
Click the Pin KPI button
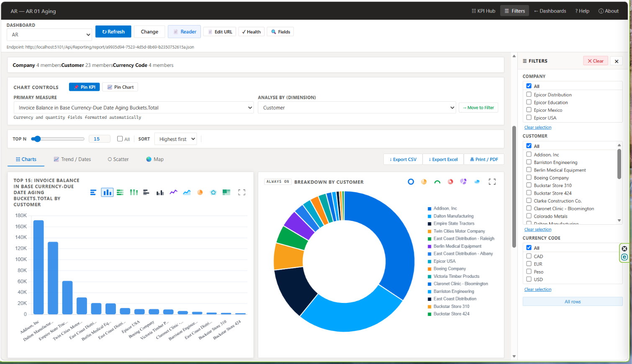[x=85, y=87]
